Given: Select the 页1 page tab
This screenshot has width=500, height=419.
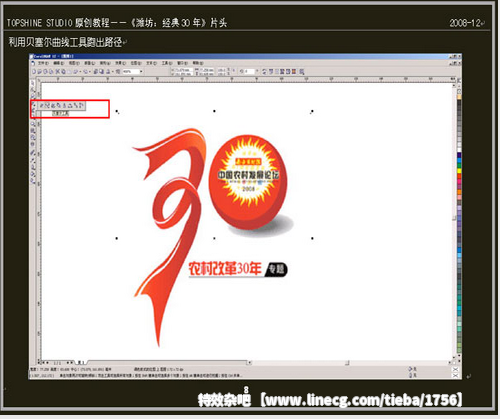Looking at the screenshot, I should [81, 363].
